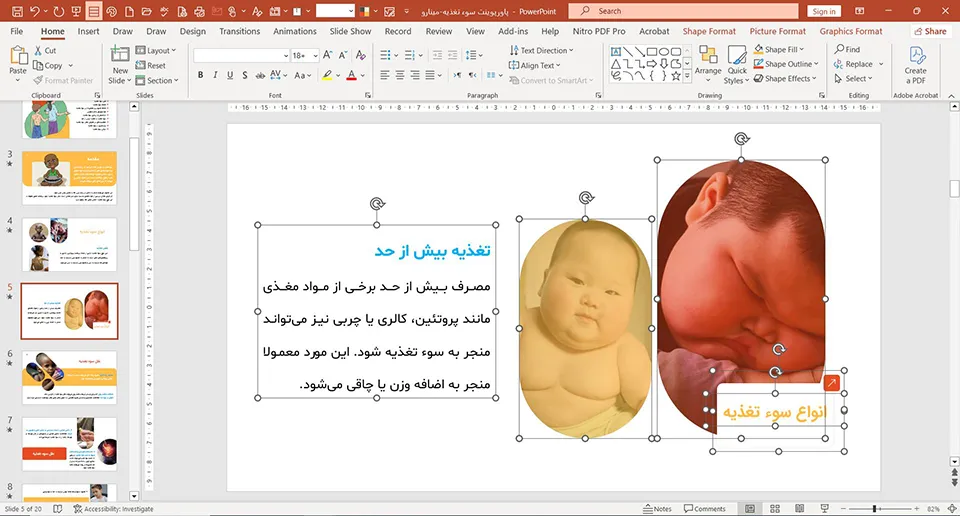Expand the Shape Fill menu

tap(779, 49)
